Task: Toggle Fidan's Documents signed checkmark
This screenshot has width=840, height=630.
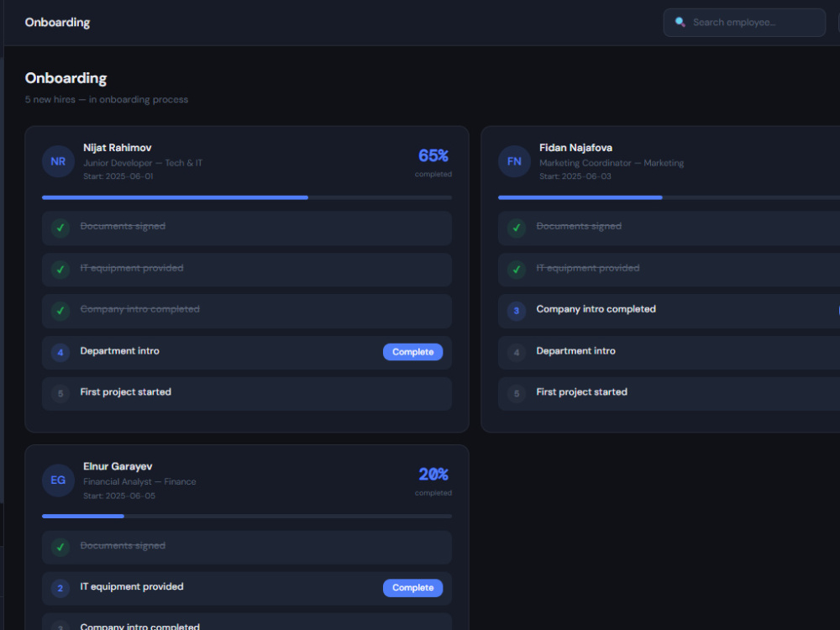Action: pos(517,228)
